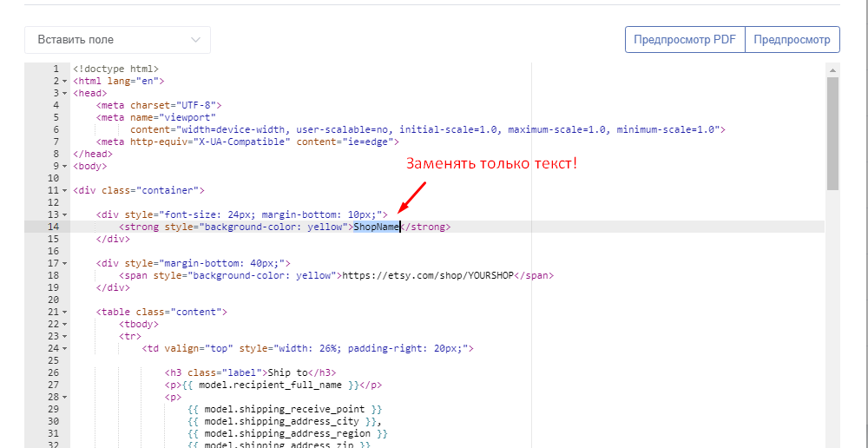Click the content="width=device-width line
This screenshot has width=868, height=448.
427,130
